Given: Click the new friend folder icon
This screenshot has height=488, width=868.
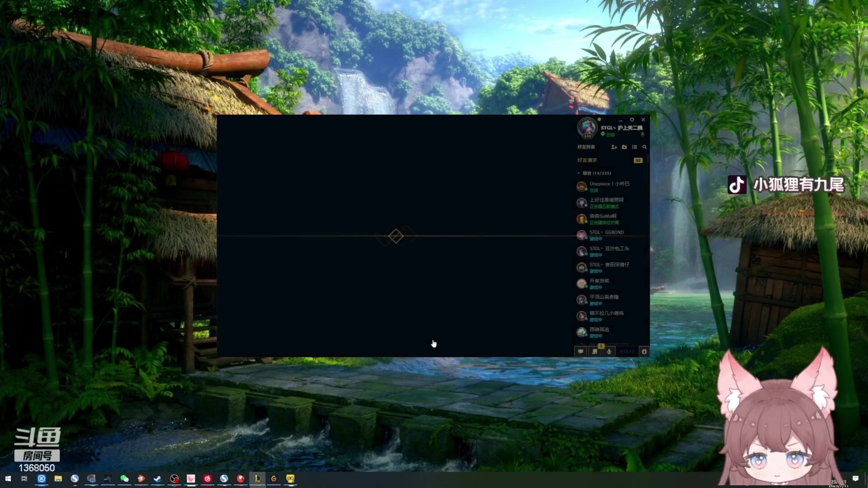Looking at the screenshot, I should coord(624,147).
